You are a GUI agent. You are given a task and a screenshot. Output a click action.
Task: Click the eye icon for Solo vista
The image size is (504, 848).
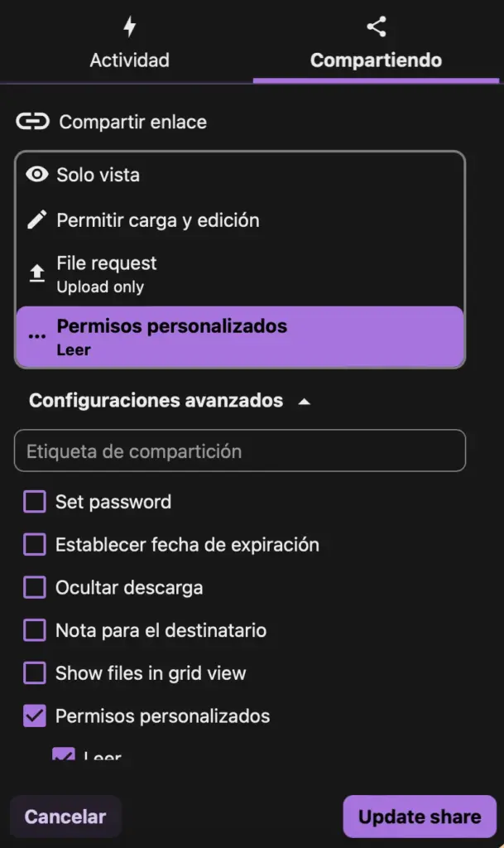click(x=37, y=175)
